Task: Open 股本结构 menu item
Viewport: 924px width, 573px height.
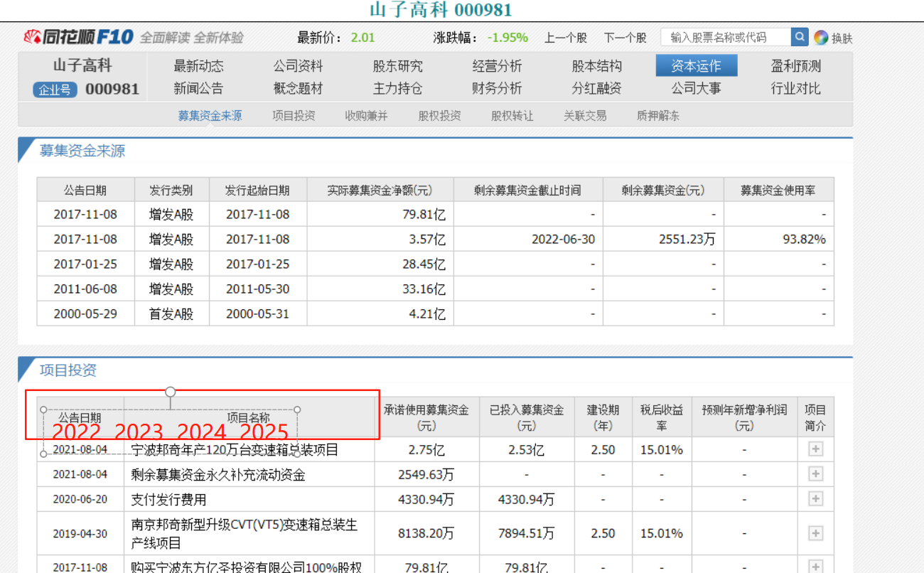Action: [596, 66]
